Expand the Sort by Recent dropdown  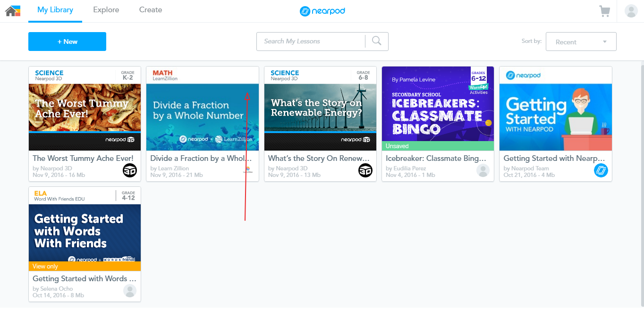click(581, 42)
